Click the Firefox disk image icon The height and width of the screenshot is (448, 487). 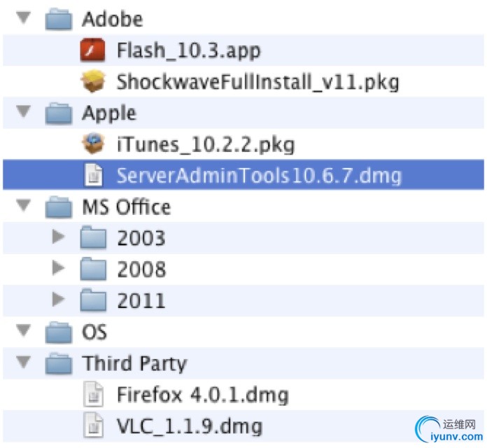[x=94, y=395]
